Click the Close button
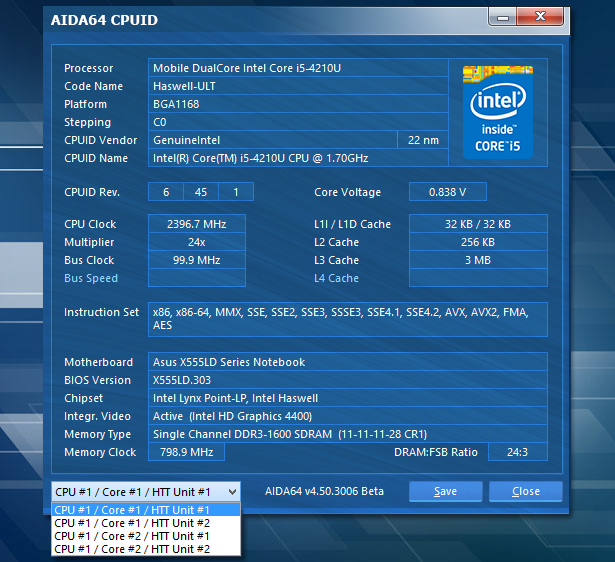This screenshot has width=615, height=562. [x=526, y=491]
